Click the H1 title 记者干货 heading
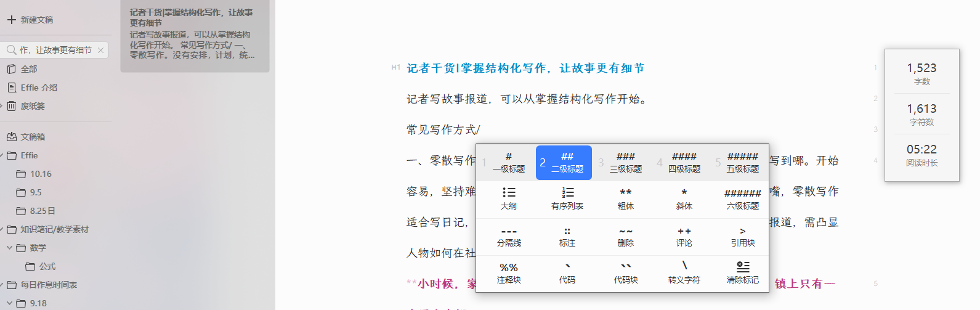Viewport: 980px width, 310px height. [x=525, y=68]
